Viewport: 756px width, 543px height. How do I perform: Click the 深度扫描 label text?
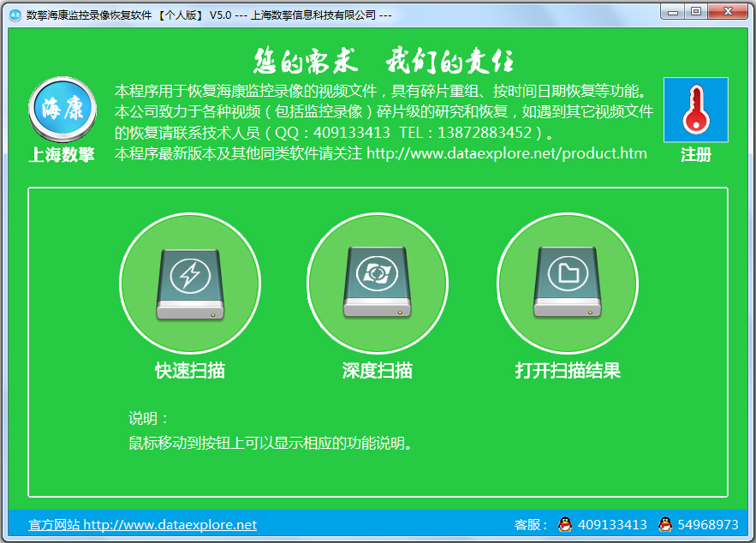[x=378, y=370]
